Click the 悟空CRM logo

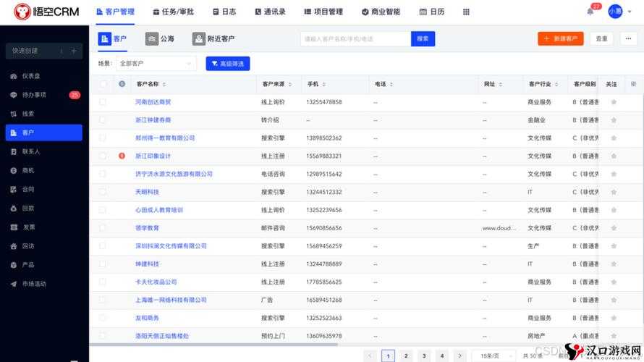coord(46,12)
